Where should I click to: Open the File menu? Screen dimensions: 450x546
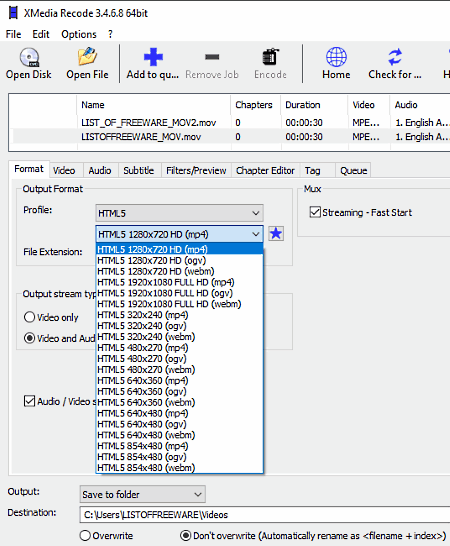(x=14, y=34)
